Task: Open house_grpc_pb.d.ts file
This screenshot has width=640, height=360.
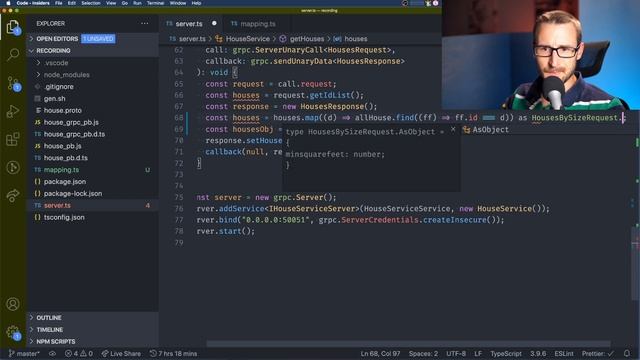Action: coord(74,134)
